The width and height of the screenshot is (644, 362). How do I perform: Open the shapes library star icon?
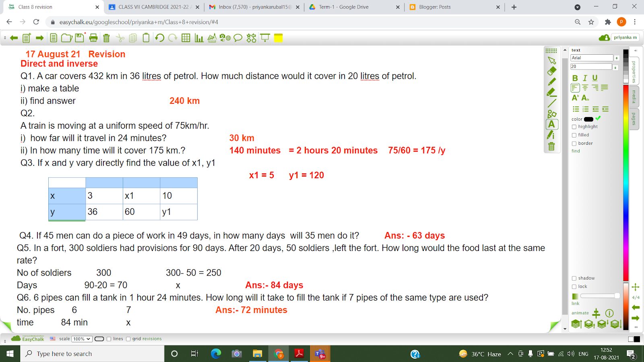[252, 38]
